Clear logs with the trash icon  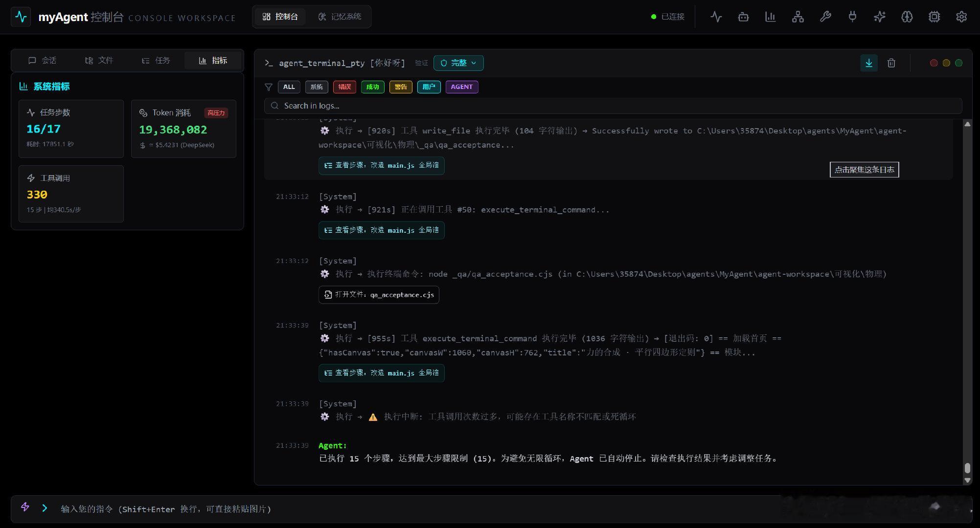click(x=891, y=63)
